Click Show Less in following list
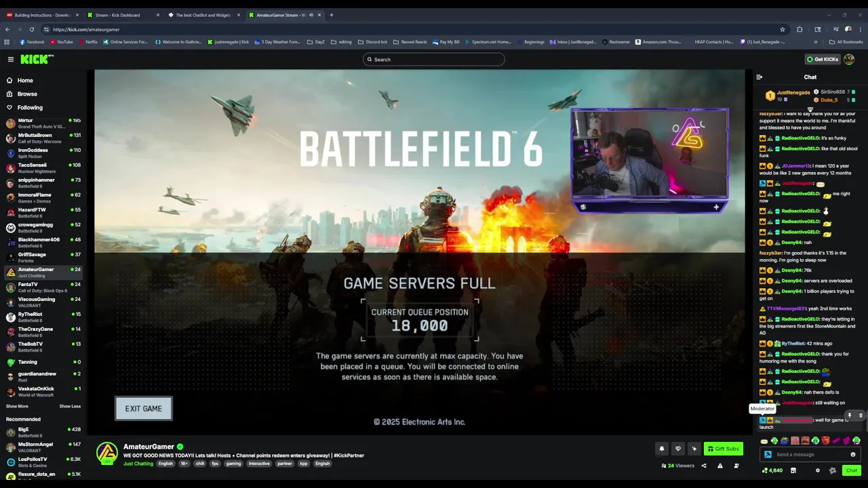868x488 pixels. (70, 406)
